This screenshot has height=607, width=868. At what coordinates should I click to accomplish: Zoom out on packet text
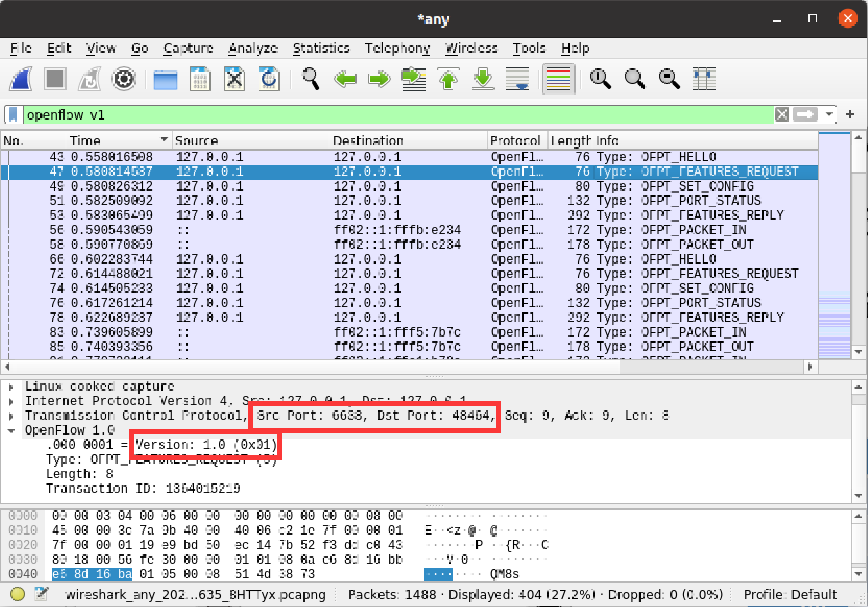635,79
